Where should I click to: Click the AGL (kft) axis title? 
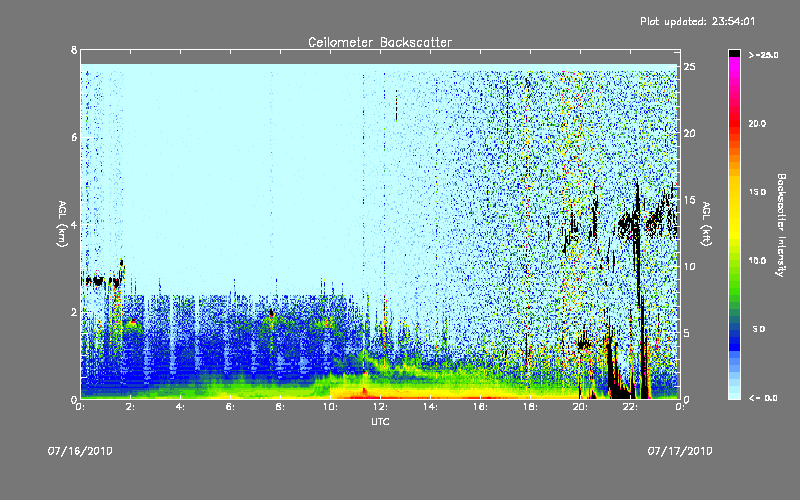[x=706, y=224]
